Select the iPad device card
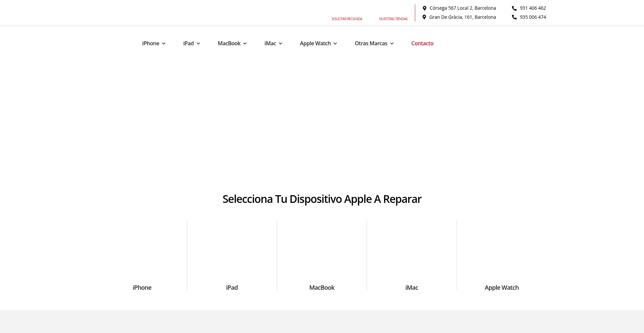The width and height of the screenshot is (644, 333). point(232,255)
